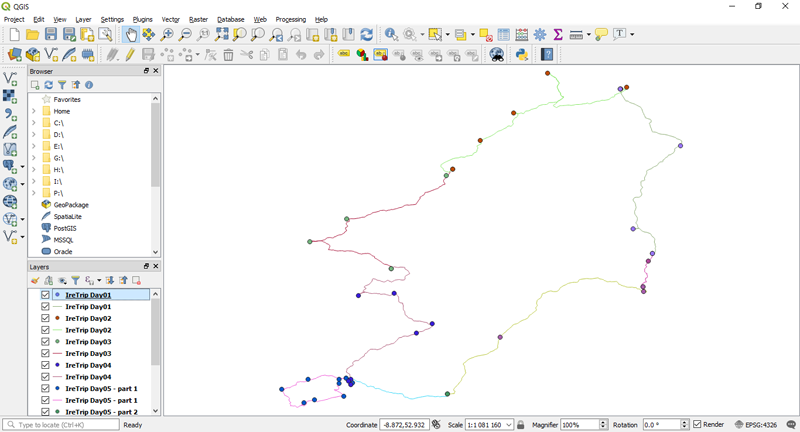Open the Project menu

14,19
